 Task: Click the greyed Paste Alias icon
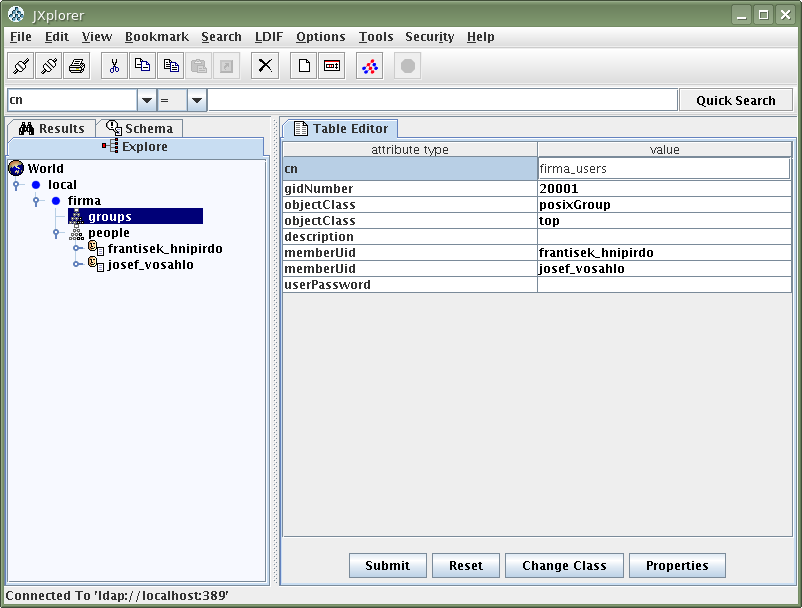point(227,66)
